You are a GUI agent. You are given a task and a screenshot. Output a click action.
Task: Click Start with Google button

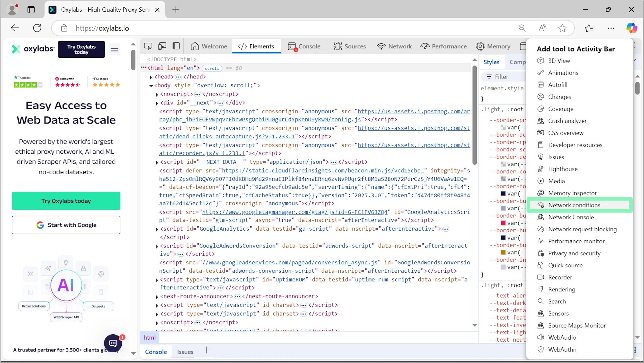[x=66, y=225]
